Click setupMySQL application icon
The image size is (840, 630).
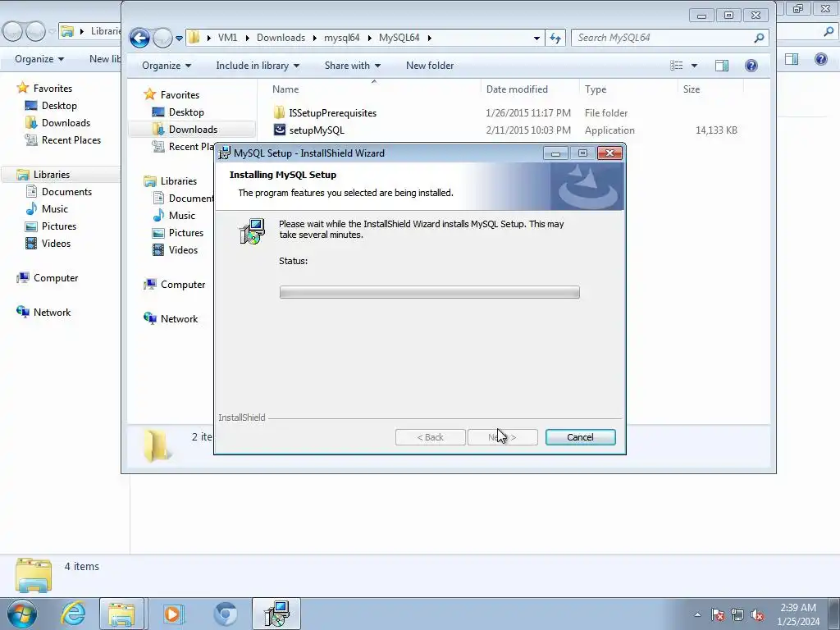[279, 130]
